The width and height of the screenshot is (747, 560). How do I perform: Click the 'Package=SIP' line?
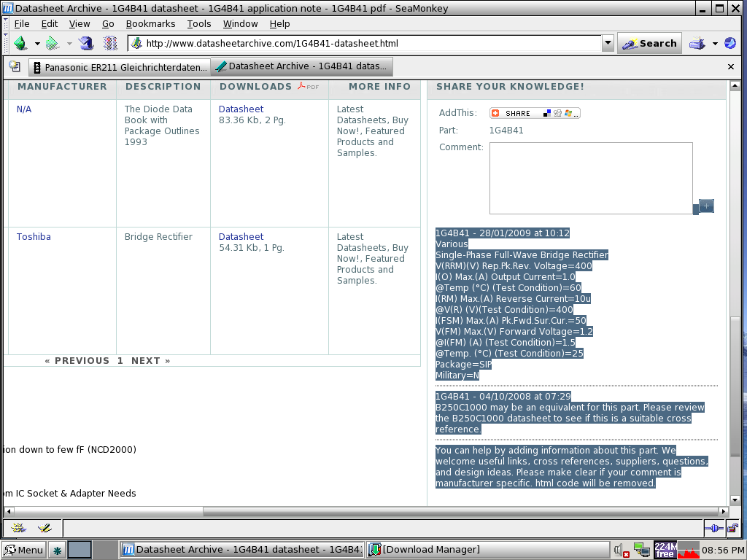pyautogui.click(x=463, y=365)
